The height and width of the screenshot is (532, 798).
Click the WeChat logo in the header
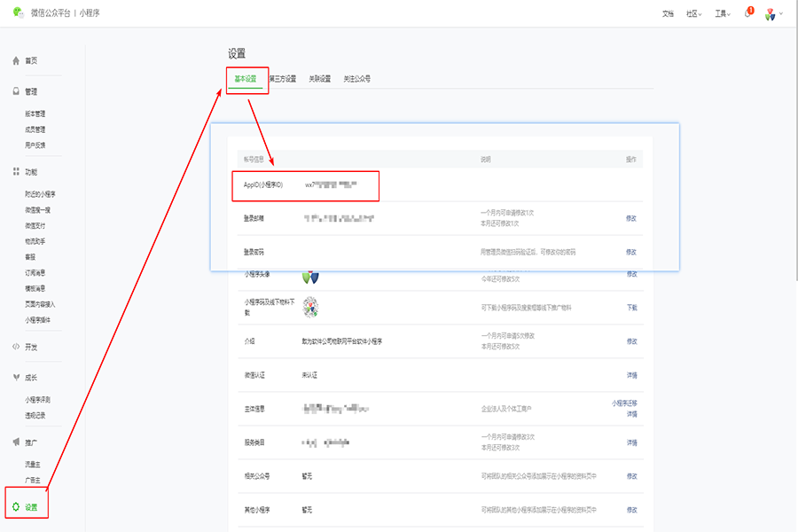pos(18,13)
